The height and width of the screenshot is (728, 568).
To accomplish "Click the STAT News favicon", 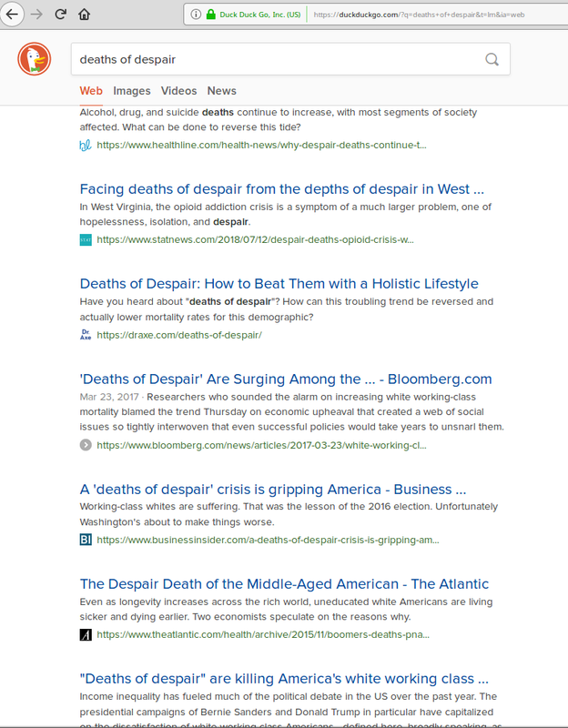I will [86, 240].
